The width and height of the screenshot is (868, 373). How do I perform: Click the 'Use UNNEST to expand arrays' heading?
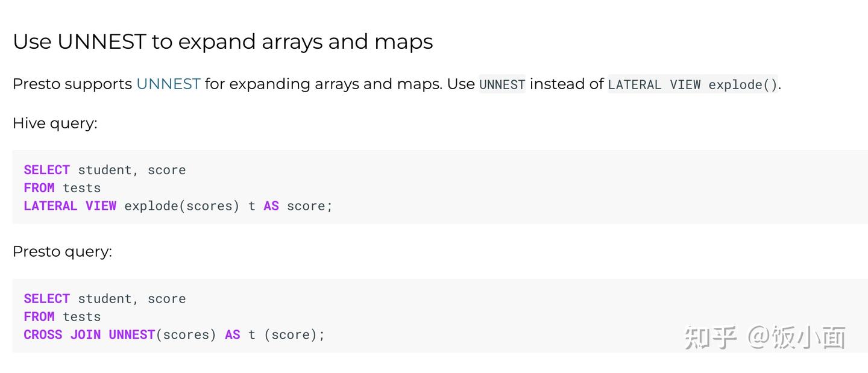(x=222, y=42)
